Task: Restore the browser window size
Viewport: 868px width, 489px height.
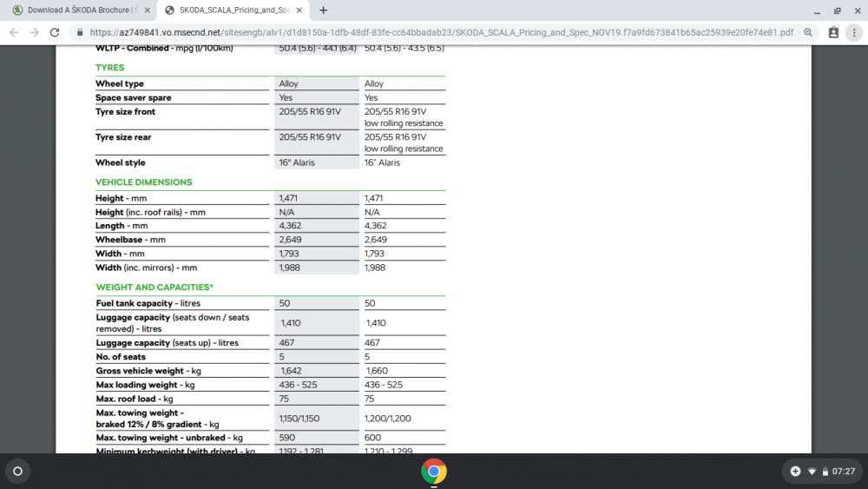Action: click(837, 10)
